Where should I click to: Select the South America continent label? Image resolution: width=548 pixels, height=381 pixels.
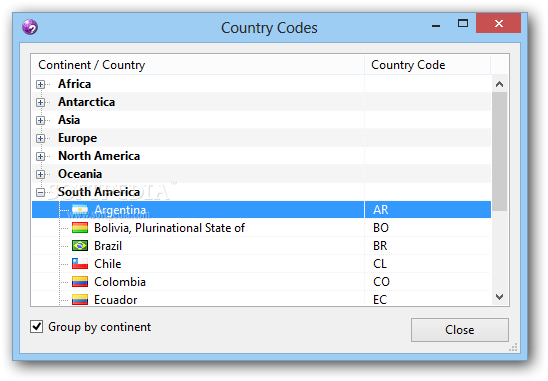[x=99, y=192]
